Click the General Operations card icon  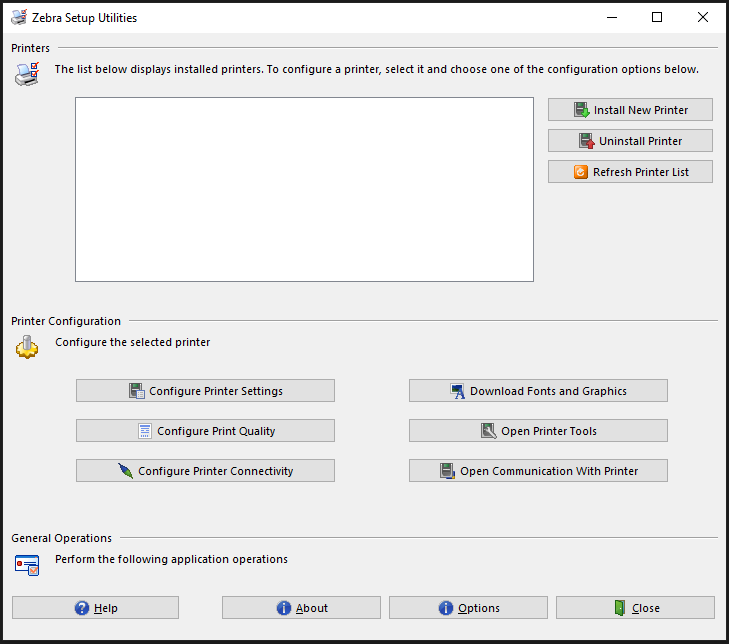click(x=27, y=565)
